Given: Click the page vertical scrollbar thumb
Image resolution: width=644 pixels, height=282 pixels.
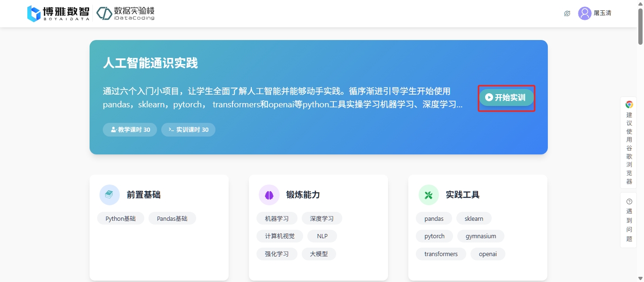Looking at the screenshot, I should click(x=640, y=27).
